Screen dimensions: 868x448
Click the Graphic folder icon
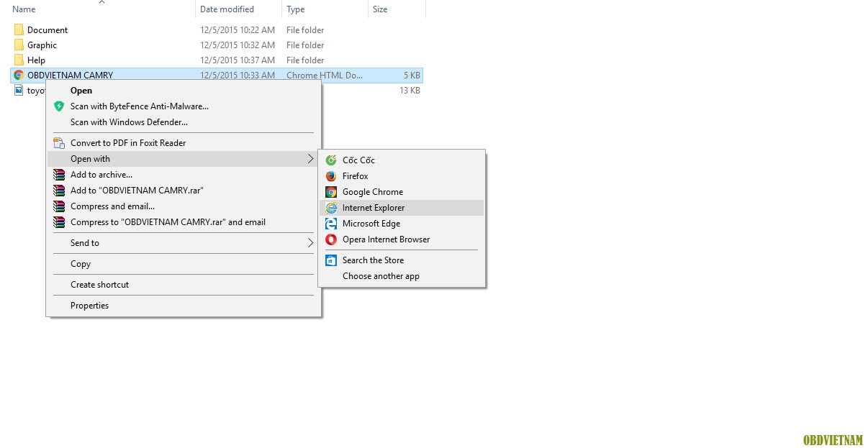(19, 45)
